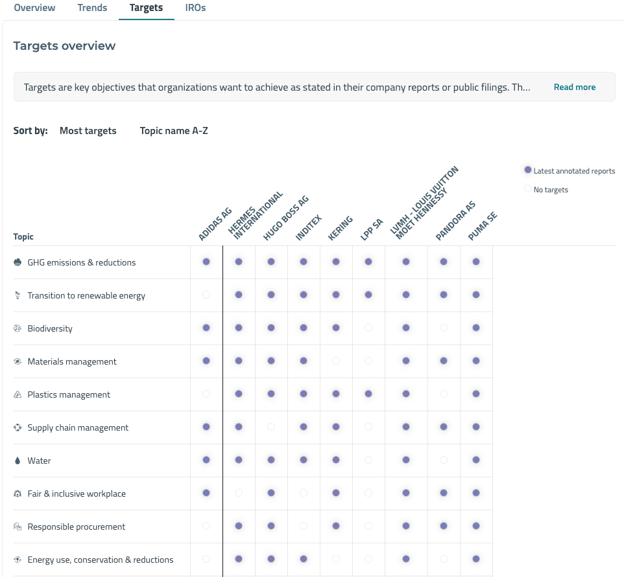The height and width of the screenshot is (577, 624).
Task: Select the PUMA SE column header
Action: (482, 226)
